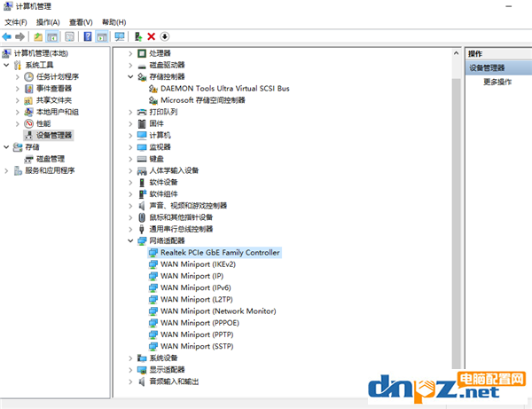Select Microsoft 存储空间控制器 device
Viewport: 532px width, 409px height.
[202, 100]
